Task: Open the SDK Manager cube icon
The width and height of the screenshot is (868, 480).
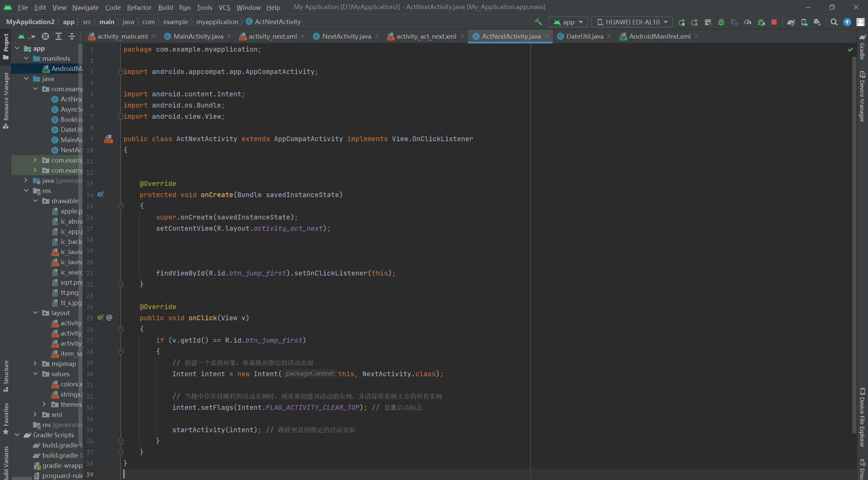Action: tap(817, 22)
